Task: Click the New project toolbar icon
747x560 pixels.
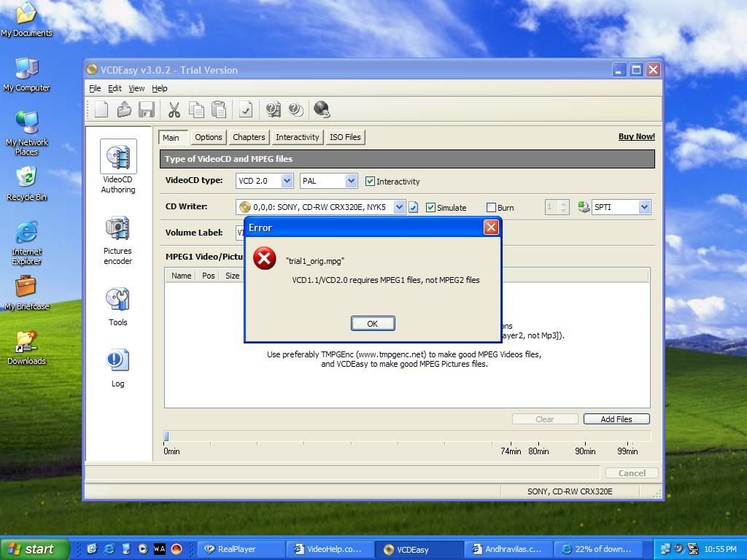Action: pyautogui.click(x=101, y=109)
